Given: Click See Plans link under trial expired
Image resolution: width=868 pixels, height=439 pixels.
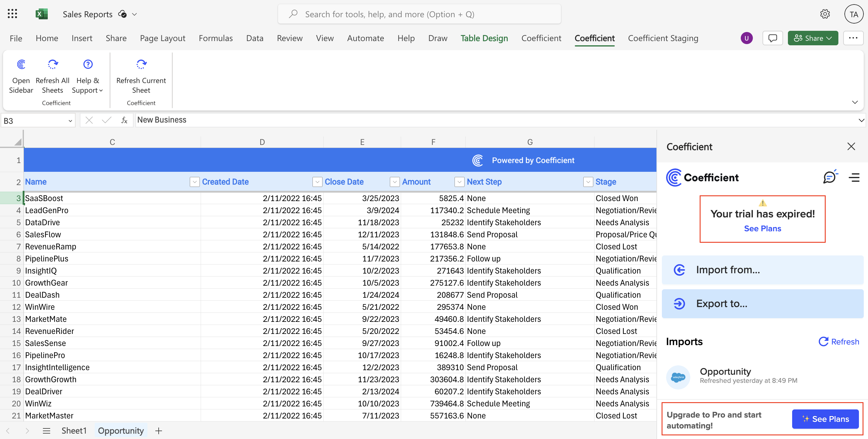Looking at the screenshot, I should coord(762,229).
